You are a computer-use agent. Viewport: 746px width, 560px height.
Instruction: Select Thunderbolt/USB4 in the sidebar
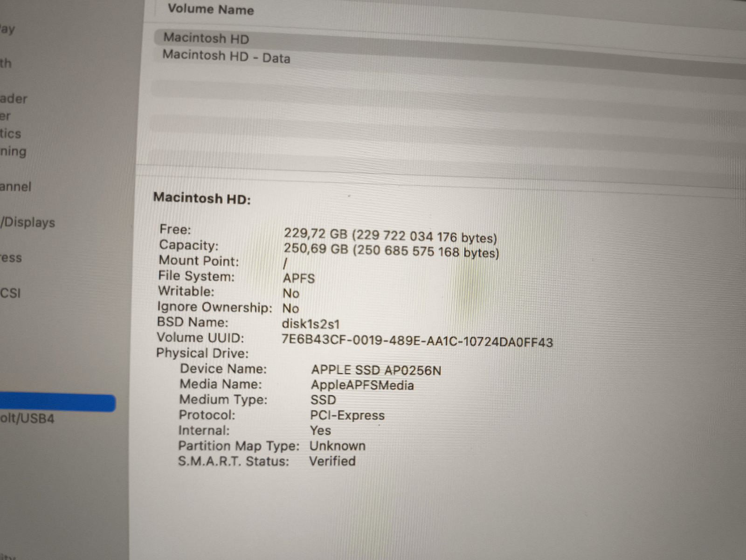27,418
